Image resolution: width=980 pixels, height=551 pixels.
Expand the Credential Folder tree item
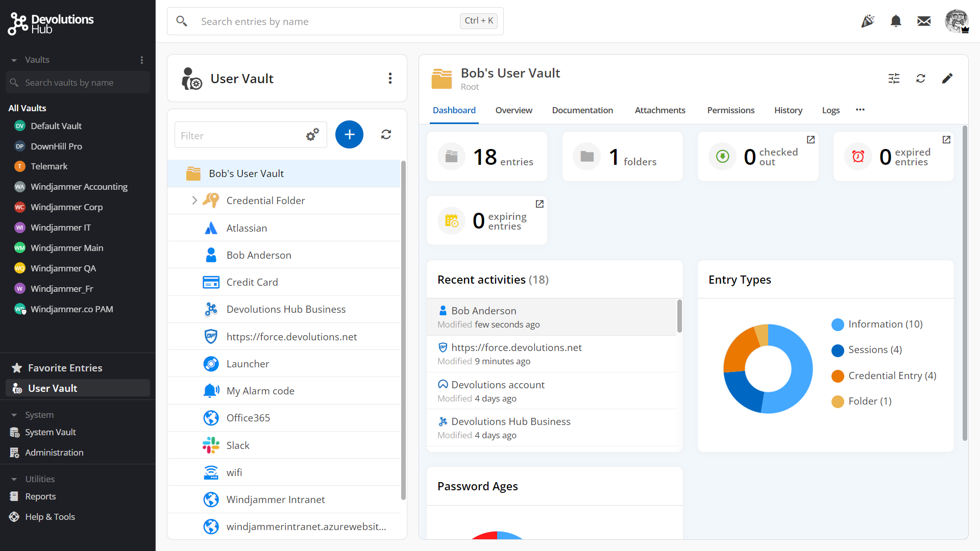click(x=194, y=201)
